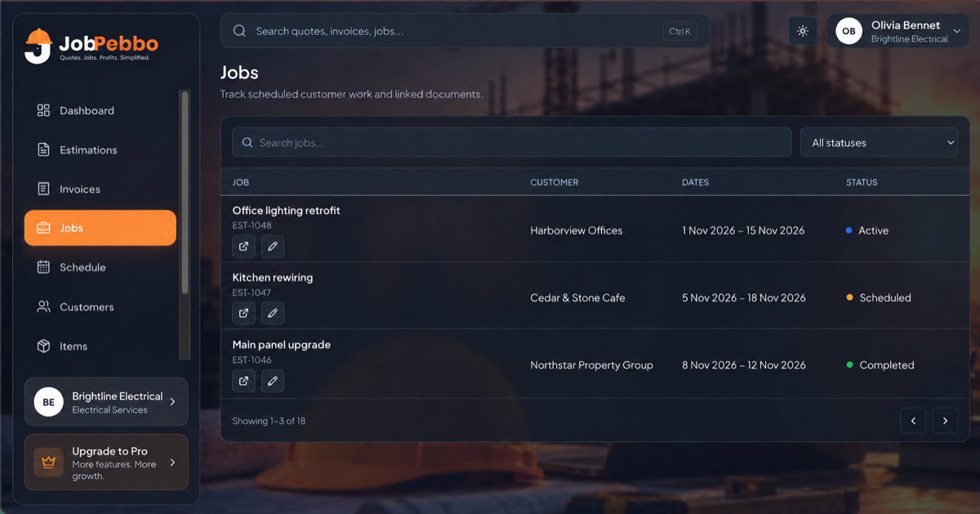The width and height of the screenshot is (980, 514).
Task: Click the Northstar Property Group customer cell
Action: pyautogui.click(x=591, y=365)
